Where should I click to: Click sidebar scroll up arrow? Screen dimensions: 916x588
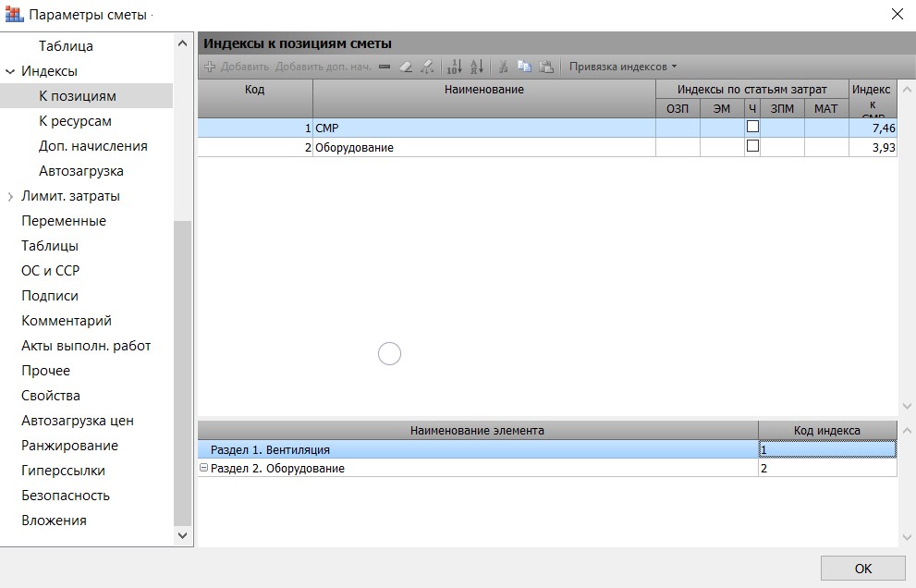182,43
